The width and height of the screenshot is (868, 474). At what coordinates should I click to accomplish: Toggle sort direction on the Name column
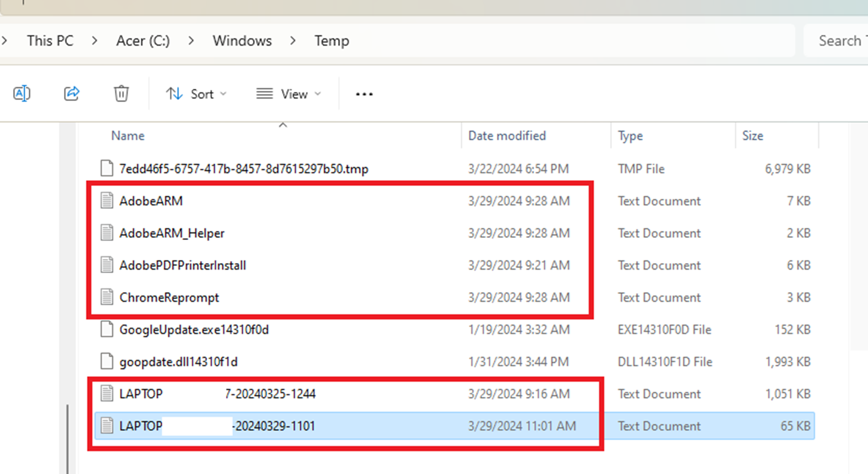point(127,135)
